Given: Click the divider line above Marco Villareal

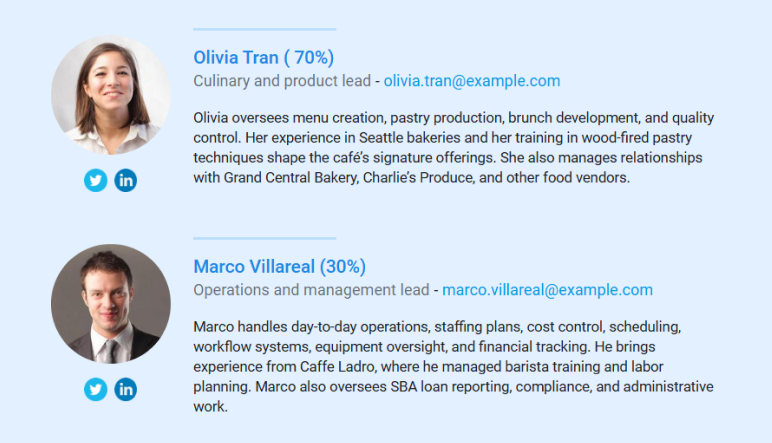Looking at the screenshot, I should point(264,238).
